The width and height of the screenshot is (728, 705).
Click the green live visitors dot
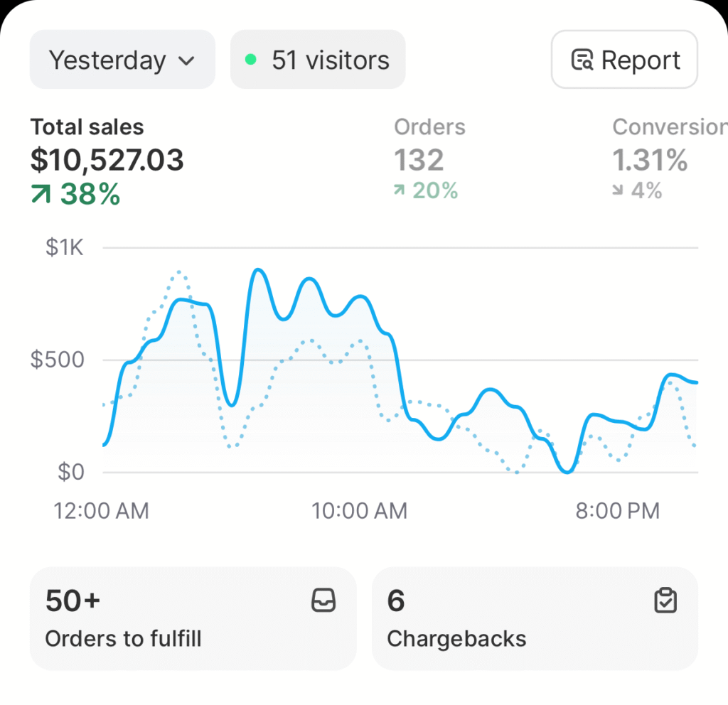point(250,60)
